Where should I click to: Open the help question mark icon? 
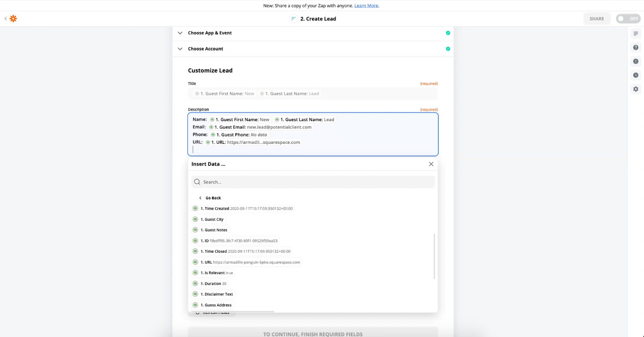pyautogui.click(x=635, y=48)
